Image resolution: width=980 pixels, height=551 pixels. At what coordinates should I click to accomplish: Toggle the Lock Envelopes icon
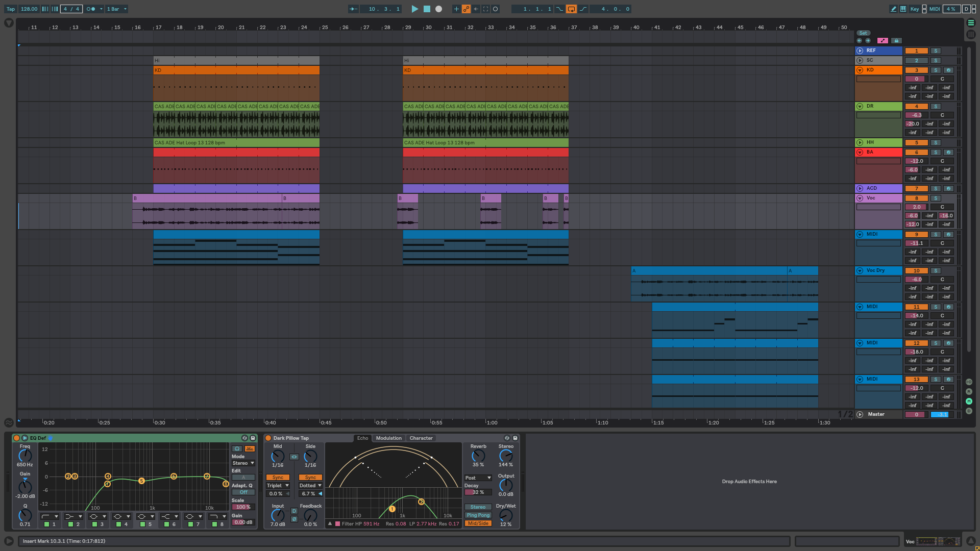coord(896,41)
